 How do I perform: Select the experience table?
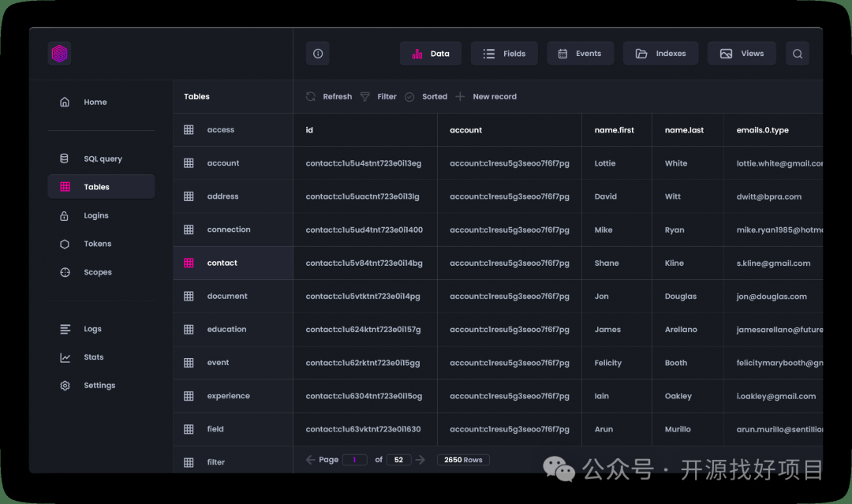[x=233, y=396]
